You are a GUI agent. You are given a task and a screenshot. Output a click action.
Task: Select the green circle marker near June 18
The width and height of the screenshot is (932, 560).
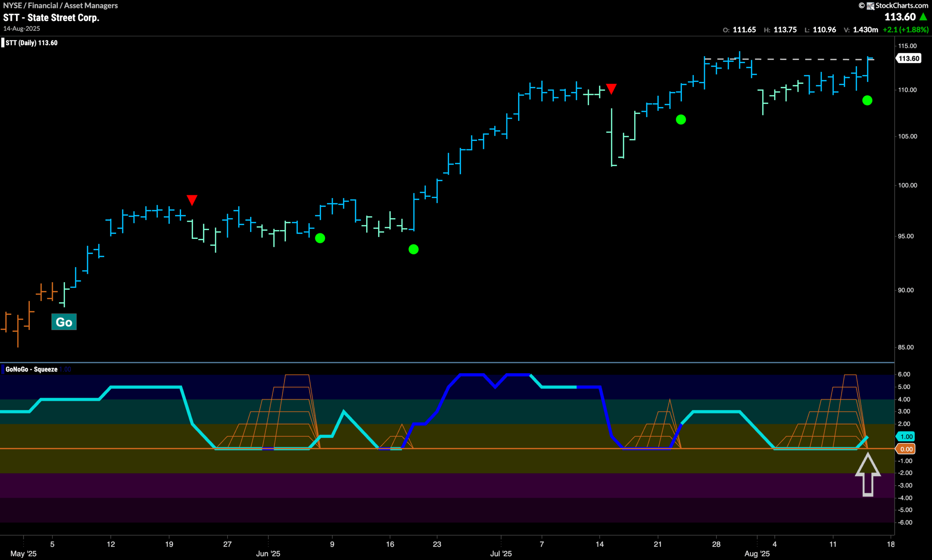click(414, 249)
